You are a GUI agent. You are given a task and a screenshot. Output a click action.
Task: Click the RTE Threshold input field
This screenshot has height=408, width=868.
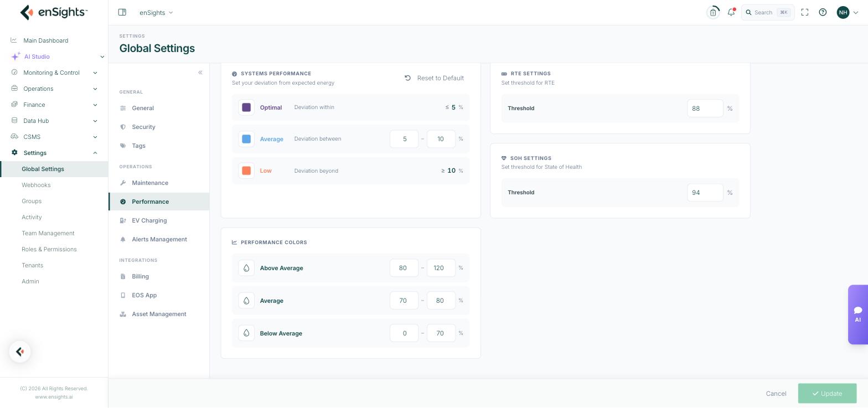(x=705, y=109)
